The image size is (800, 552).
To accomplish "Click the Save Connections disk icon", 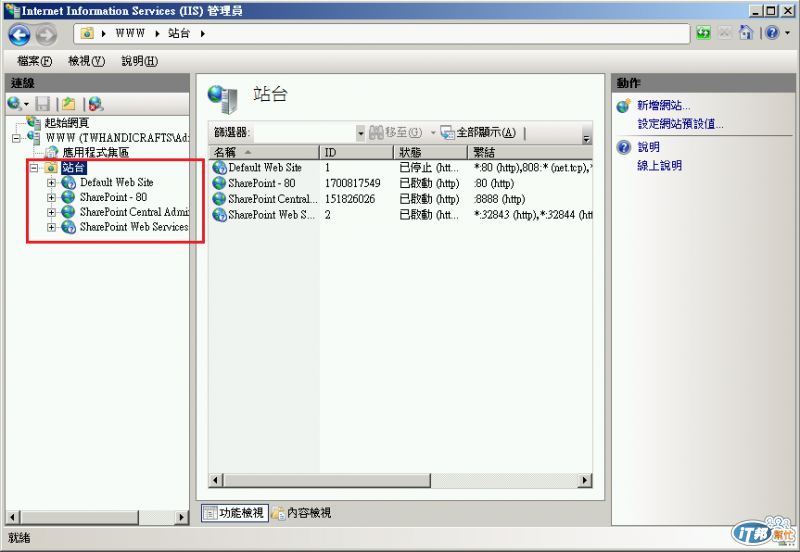I will click(43, 104).
